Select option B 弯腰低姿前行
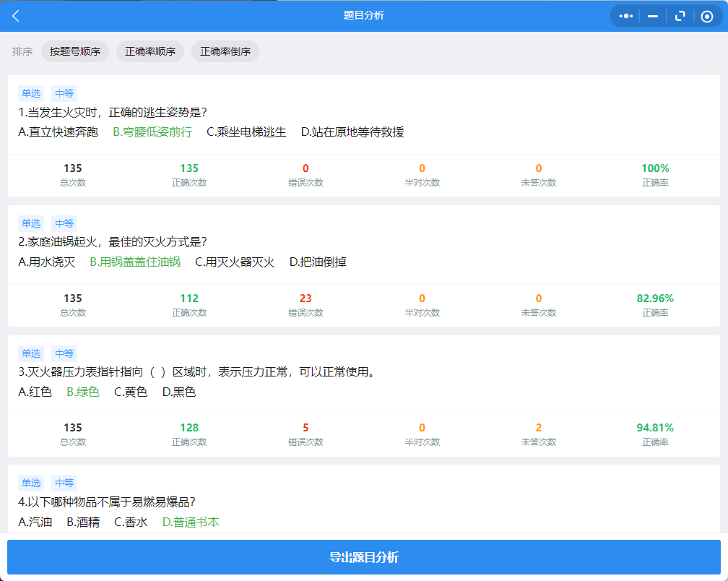 tap(152, 132)
